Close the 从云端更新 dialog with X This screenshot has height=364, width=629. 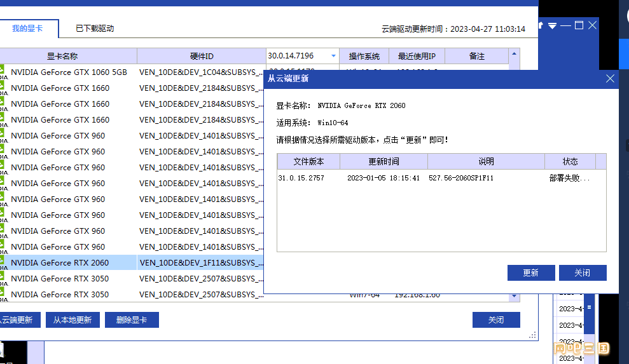coord(610,79)
